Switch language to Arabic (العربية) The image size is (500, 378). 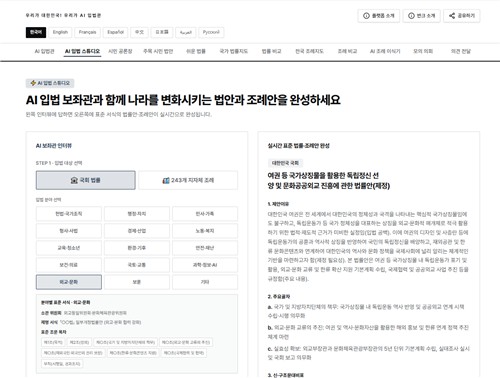pyautogui.click(x=186, y=32)
